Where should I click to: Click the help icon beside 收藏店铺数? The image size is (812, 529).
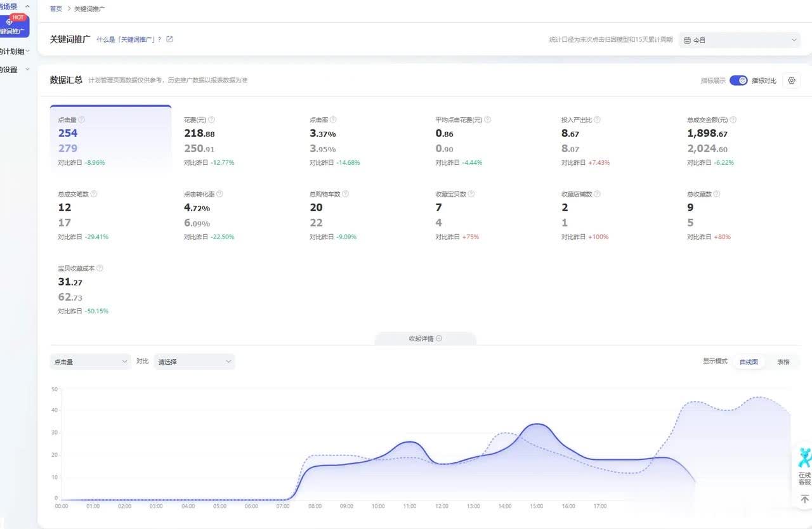pos(597,194)
